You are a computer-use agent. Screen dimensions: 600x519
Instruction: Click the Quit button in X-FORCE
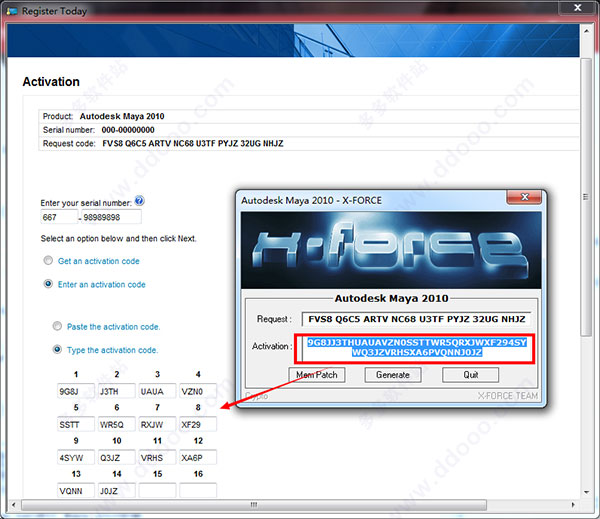[471, 375]
